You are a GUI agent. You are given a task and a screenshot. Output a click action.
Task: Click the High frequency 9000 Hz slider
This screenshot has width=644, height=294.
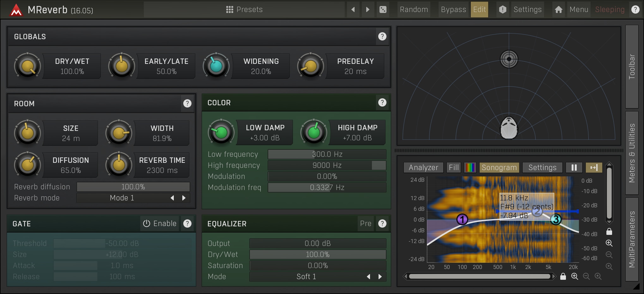tap(327, 165)
